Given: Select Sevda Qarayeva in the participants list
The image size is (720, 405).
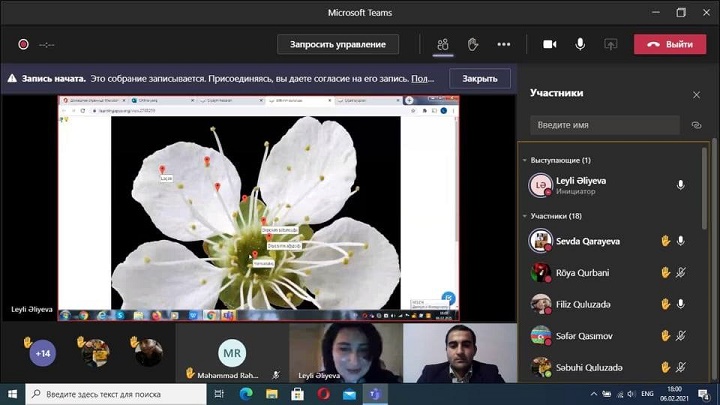Looking at the screenshot, I should pyautogui.click(x=588, y=241).
